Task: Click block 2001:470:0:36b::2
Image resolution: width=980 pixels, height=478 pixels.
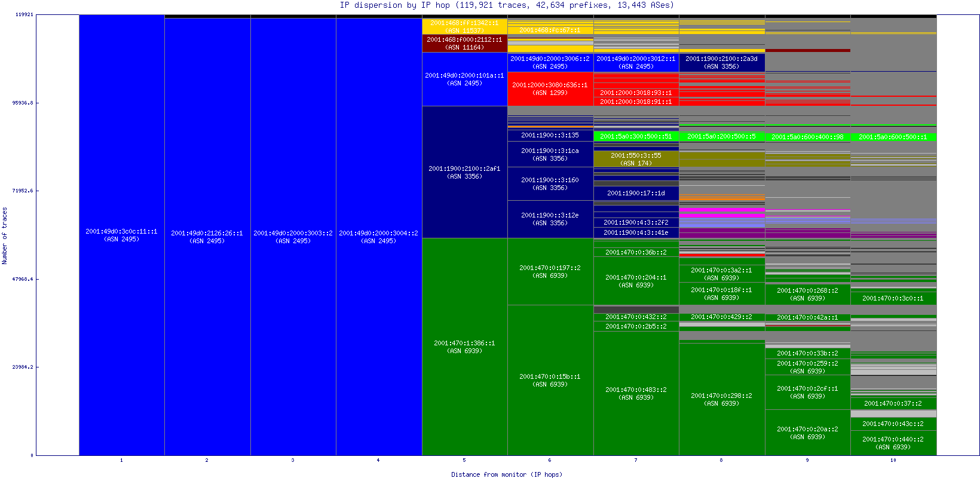Action: pos(636,252)
